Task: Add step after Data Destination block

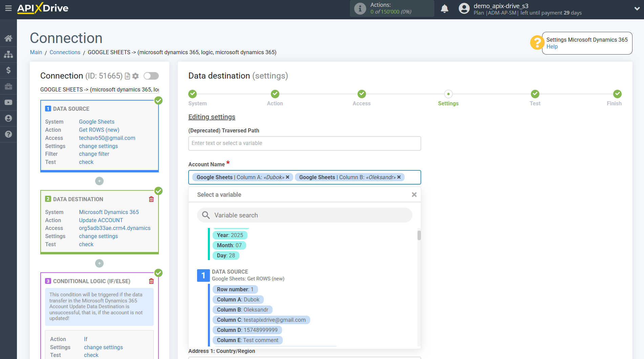Action: [99, 263]
